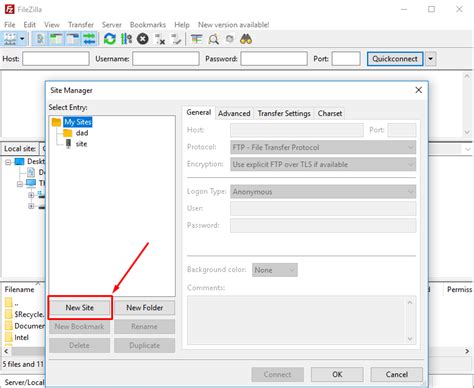Click the green Refresh file lists icon
Screen dimensions: 474x388
tap(109, 39)
